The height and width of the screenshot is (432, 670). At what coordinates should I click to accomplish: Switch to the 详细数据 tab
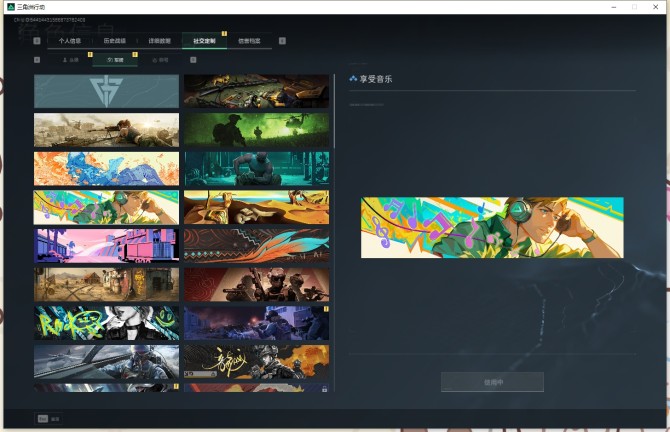159,41
